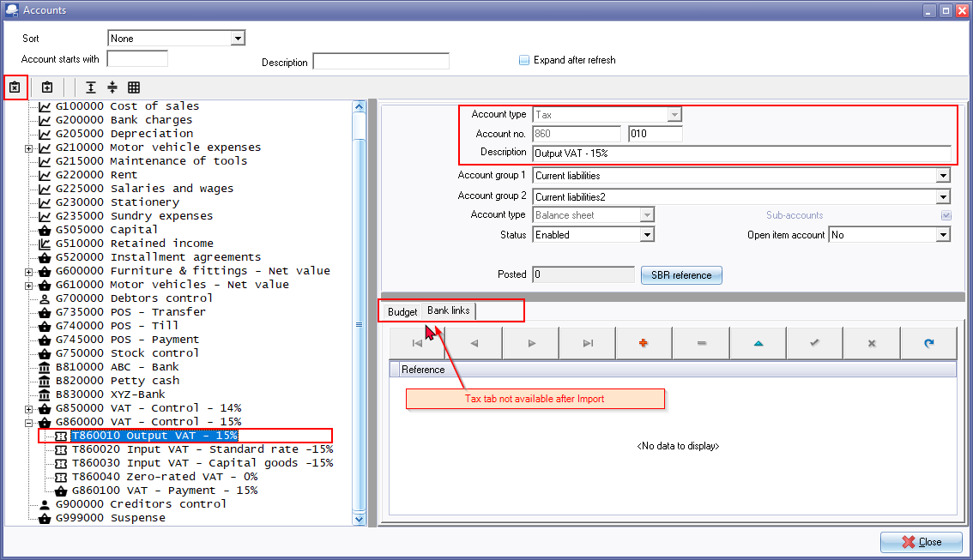
Task: Click in the Description search field
Action: (x=381, y=62)
